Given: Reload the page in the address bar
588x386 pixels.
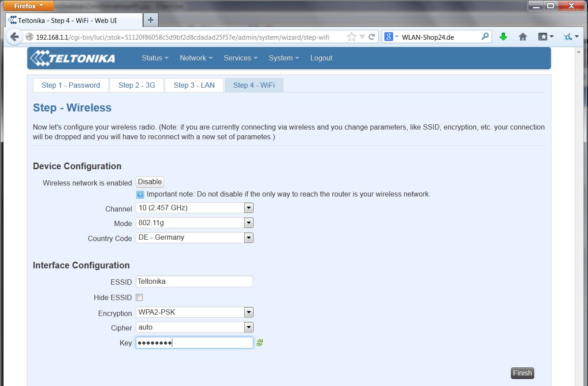Looking at the screenshot, I should [372, 37].
